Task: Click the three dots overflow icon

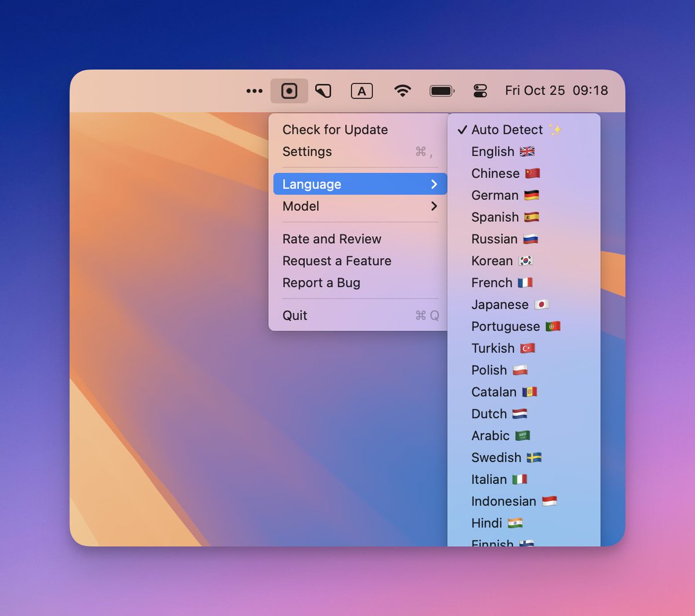Action: coord(254,91)
